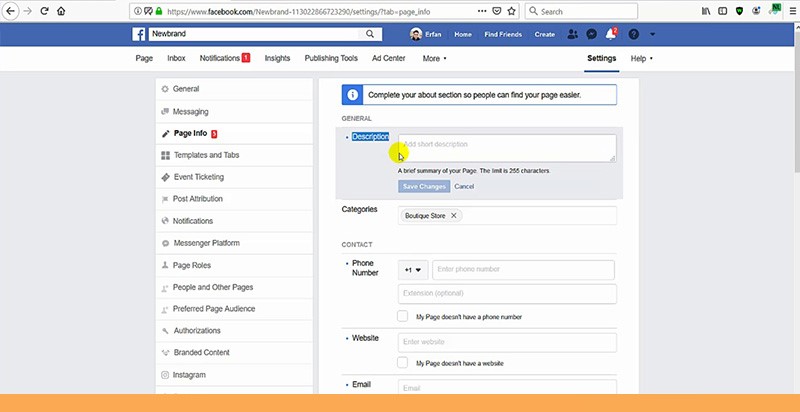This screenshot has height=412, width=800.
Task: Expand the More menu in page navigation
Action: tap(434, 59)
